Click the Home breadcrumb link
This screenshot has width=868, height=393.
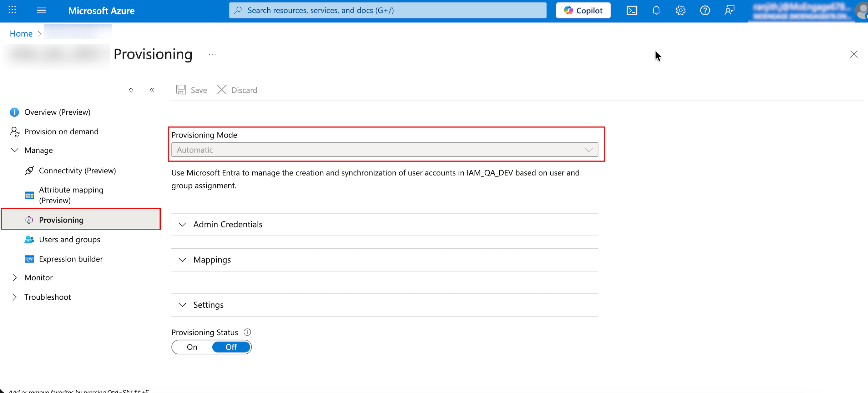[x=21, y=34]
